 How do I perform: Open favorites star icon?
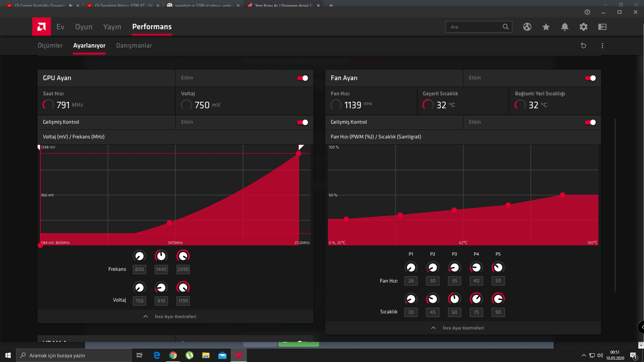(546, 27)
